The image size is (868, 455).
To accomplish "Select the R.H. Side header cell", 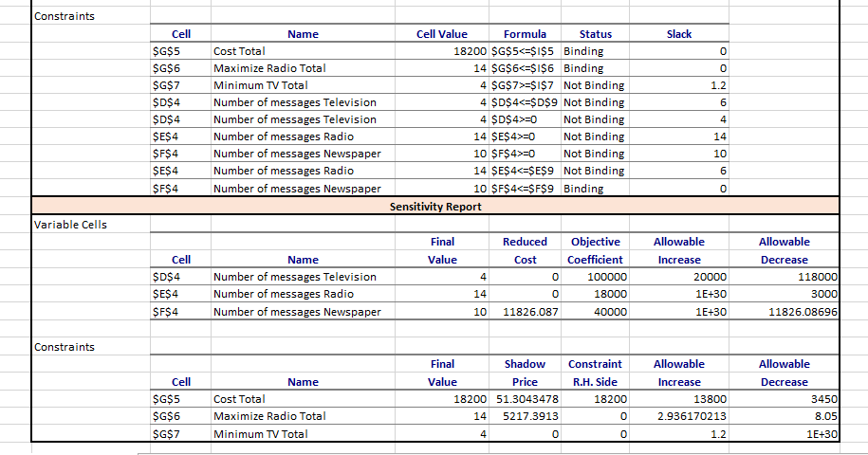I will (x=595, y=382).
